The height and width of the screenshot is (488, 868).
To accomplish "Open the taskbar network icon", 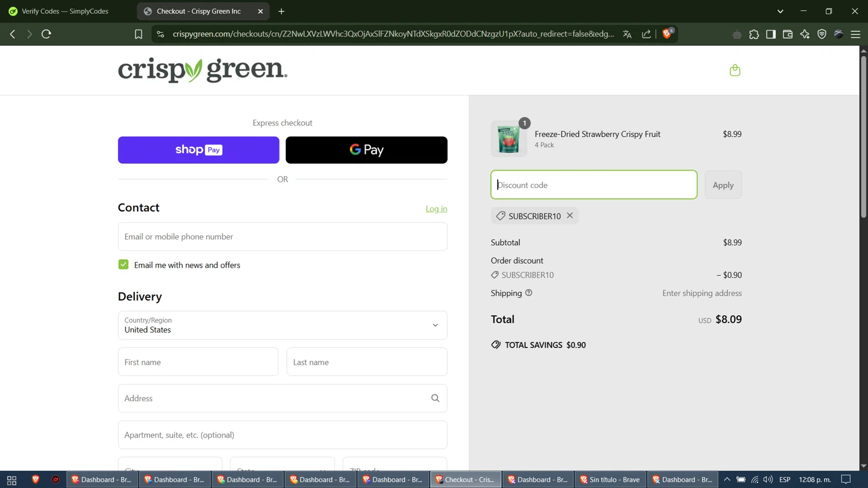I will coord(755,479).
